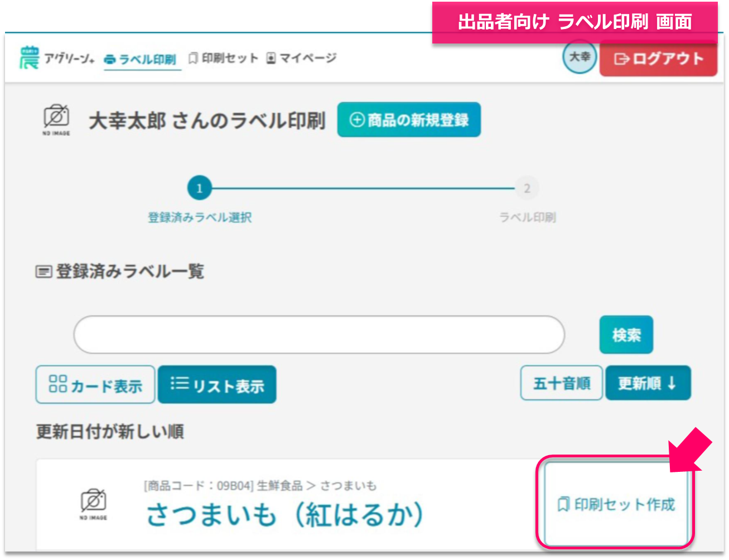The height and width of the screenshot is (560, 729).
Task: Select step 2 circle in progress stepper
Action: [527, 189]
